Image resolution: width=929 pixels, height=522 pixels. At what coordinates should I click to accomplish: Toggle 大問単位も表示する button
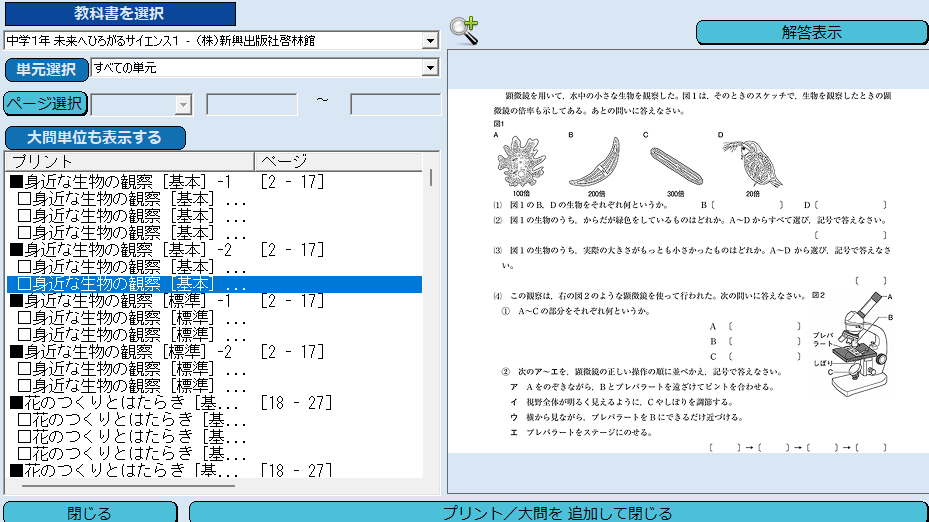click(96, 137)
